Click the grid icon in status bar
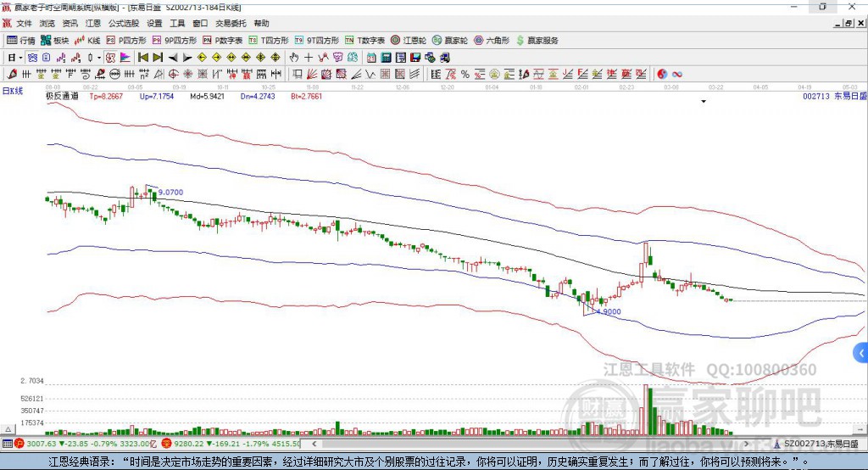 [x=7, y=444]
